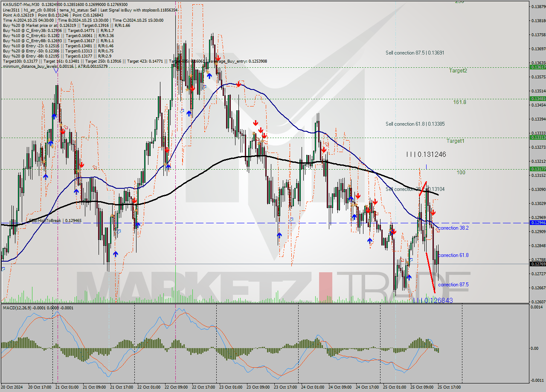Select the blue 'correction 38.2' label

pyautogui.click(x=453, y=228)
